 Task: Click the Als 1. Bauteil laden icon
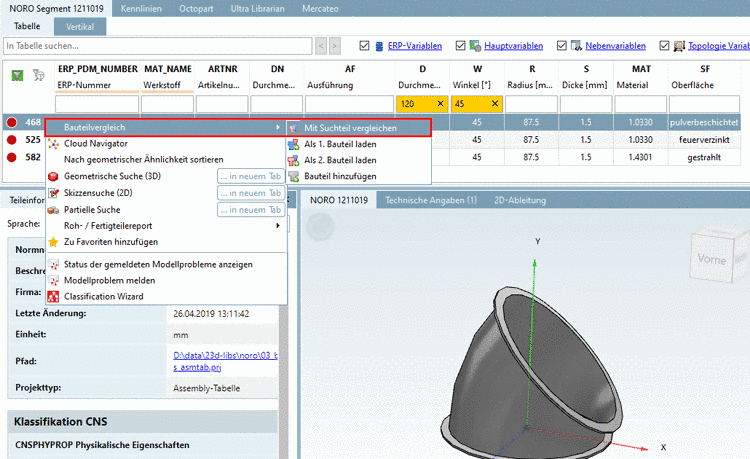[293, 144]
